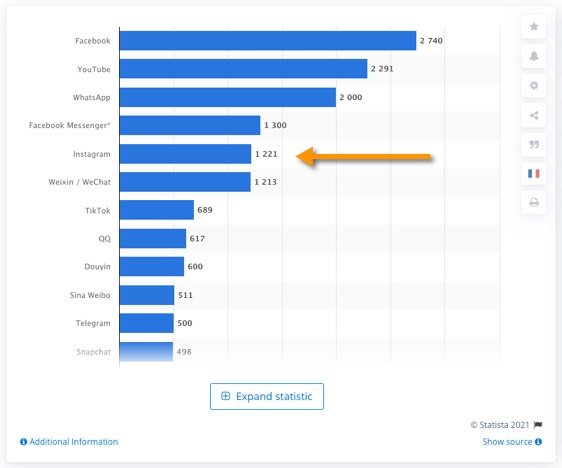Click the value 498
Screen dimensions: 562x468
[184, 352]
